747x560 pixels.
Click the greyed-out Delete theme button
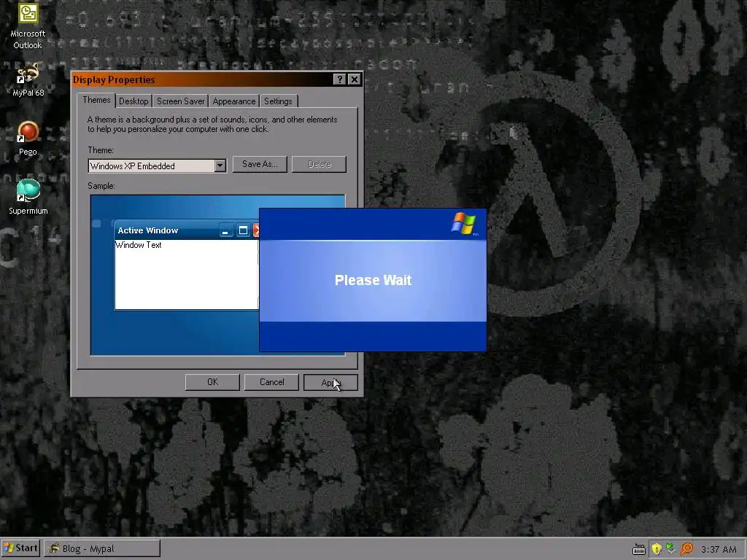[x=320, y=164]
